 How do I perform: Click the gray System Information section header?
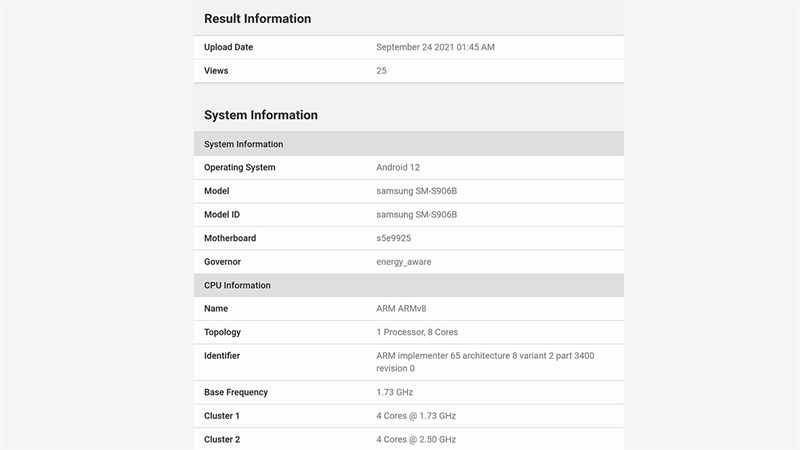(243, 144)
